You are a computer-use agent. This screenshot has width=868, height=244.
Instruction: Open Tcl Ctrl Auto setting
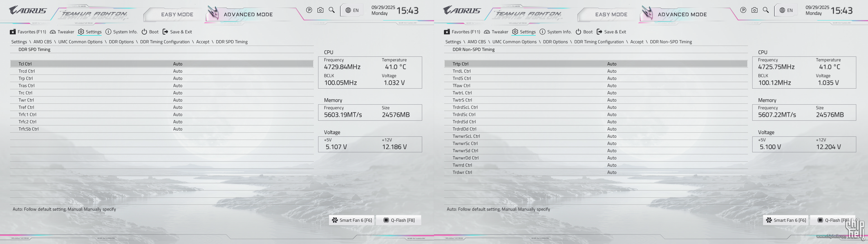(x=178, y=64)
